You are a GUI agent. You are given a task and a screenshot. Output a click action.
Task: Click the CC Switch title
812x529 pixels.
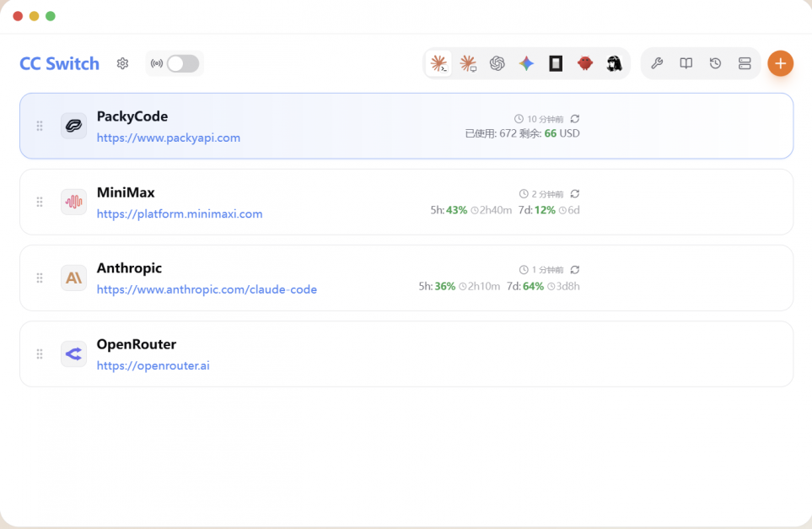[x=60, y=64]
